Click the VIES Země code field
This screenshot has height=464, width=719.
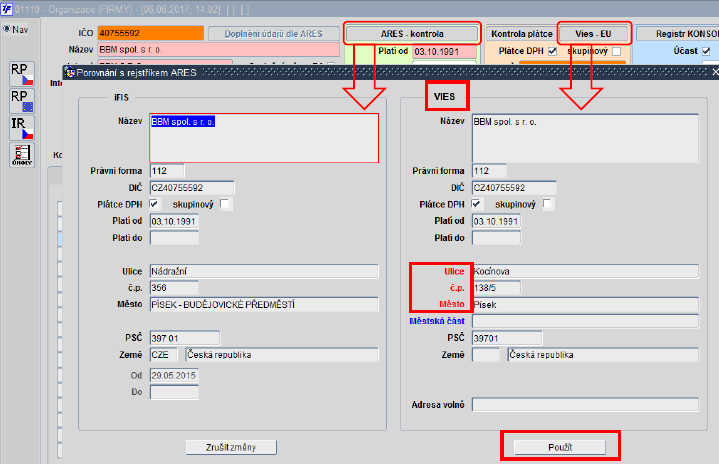pos(486,354)
